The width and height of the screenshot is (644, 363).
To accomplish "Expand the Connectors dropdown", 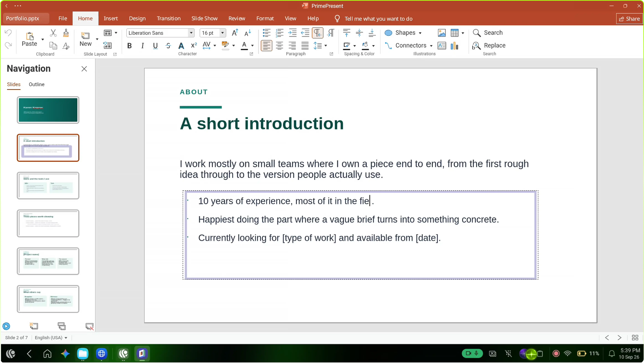I will click(431, 46).
